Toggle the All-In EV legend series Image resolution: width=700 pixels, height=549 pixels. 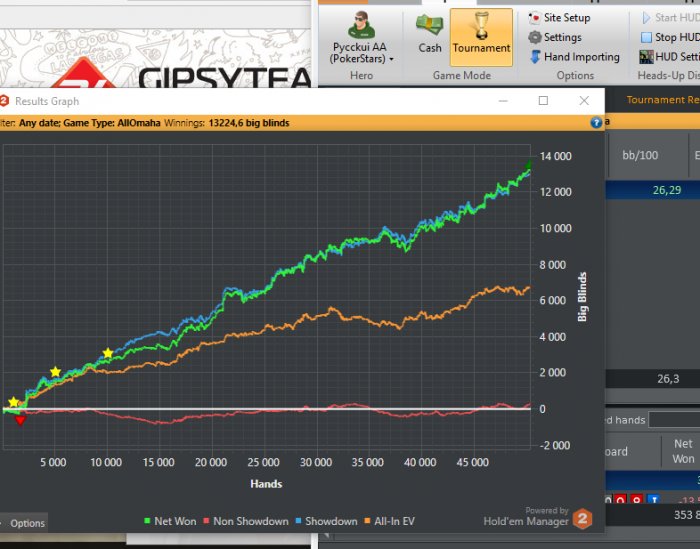coord(390,521)
